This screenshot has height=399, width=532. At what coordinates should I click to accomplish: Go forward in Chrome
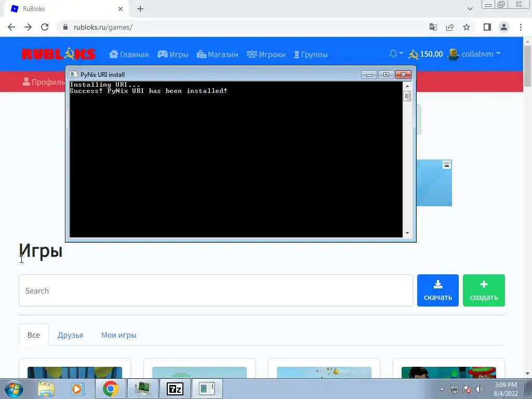tap(28, 27)
